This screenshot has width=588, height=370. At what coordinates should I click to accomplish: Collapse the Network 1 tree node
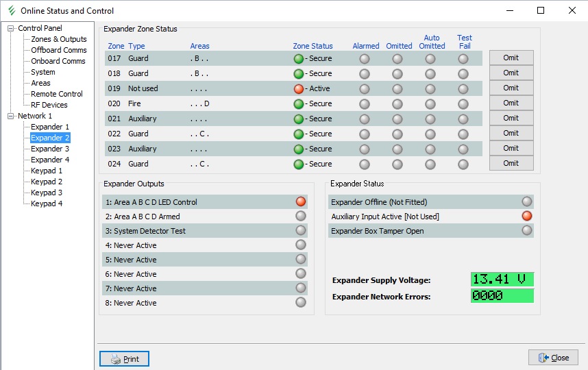pyautogui.click(x=11, y=116)
